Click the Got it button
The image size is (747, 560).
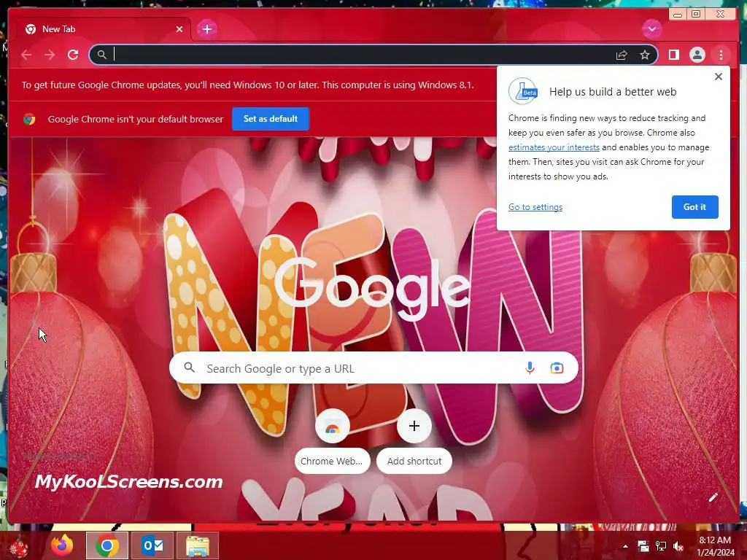694,207
